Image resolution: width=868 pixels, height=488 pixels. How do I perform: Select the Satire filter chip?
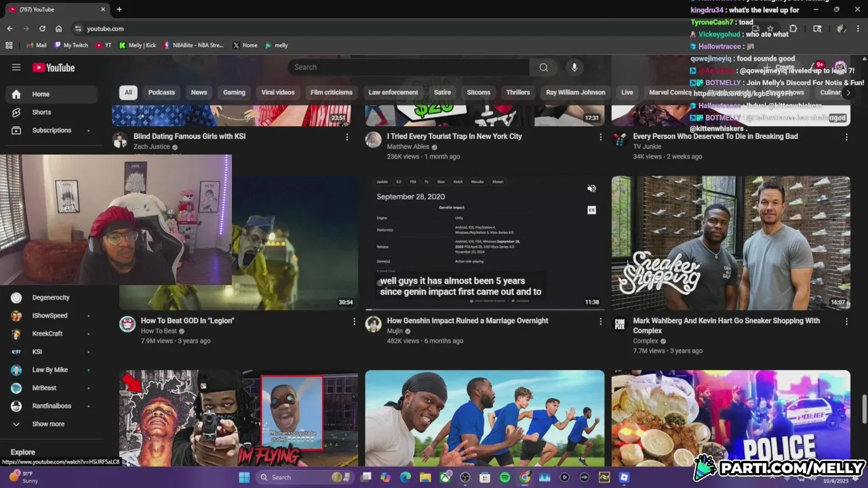442,92
